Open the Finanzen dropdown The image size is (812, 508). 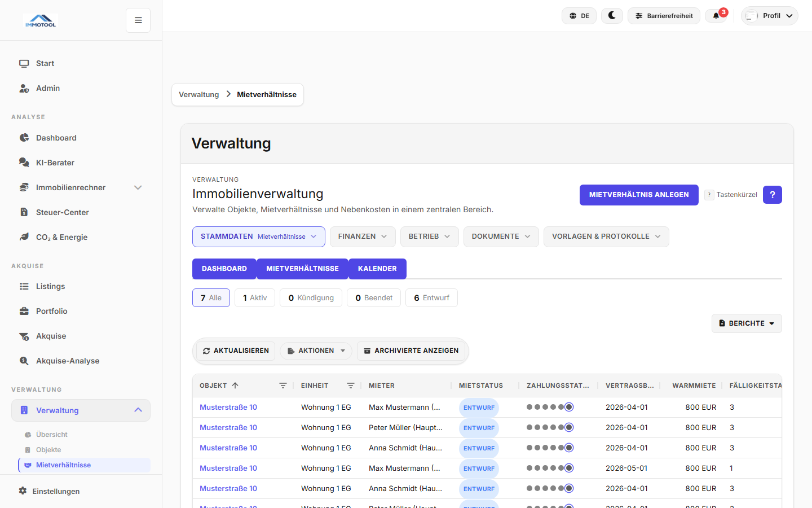point(362,237)
